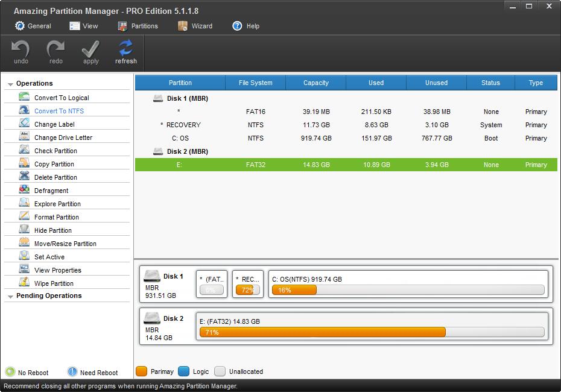The image size is (561, 392).
Task: Open the Wizard menu
Action: pos(195,26)
